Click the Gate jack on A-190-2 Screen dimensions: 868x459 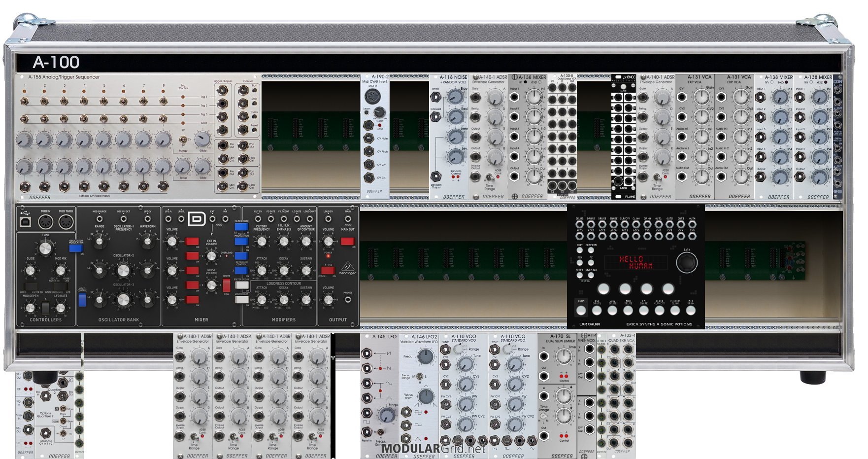tap(368, 125)
